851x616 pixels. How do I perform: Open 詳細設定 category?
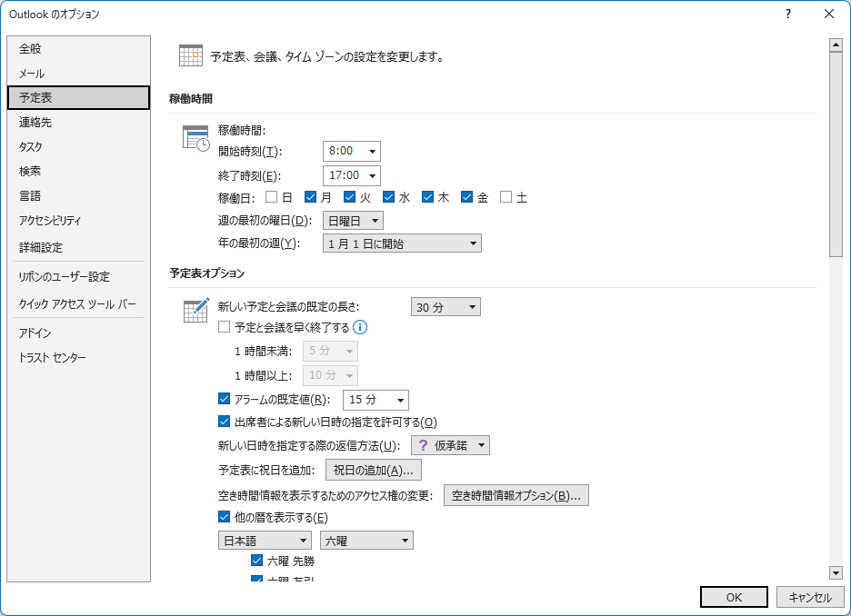tap(79, 247)
